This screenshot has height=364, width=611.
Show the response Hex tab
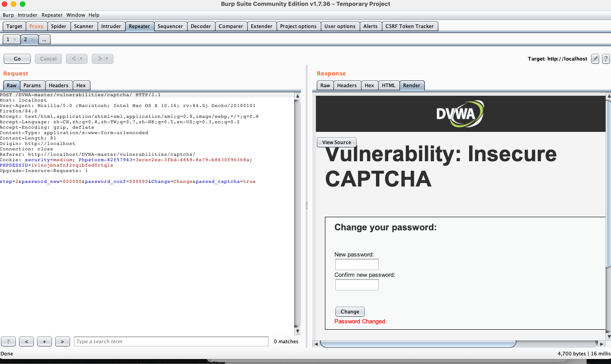(x=370, y=85)
